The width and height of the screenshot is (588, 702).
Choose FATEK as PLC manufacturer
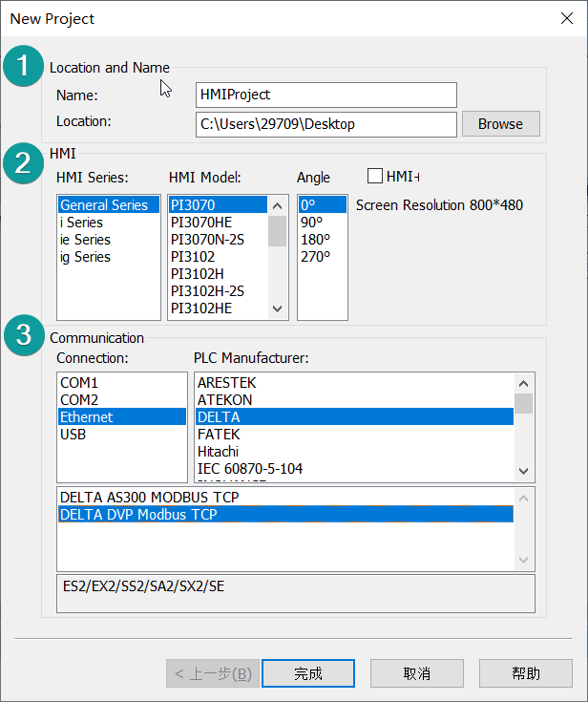[x=219, y=435]
